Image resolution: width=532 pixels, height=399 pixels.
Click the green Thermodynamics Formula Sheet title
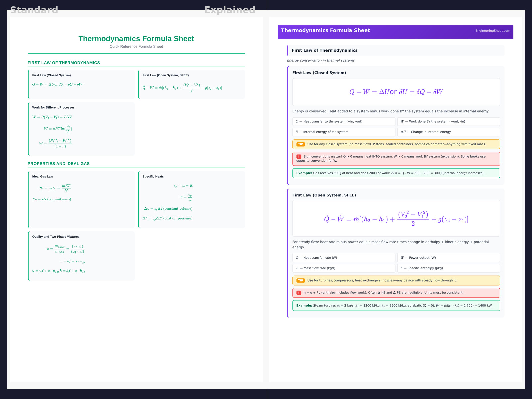pyautogui.click(x=136, y=39)
